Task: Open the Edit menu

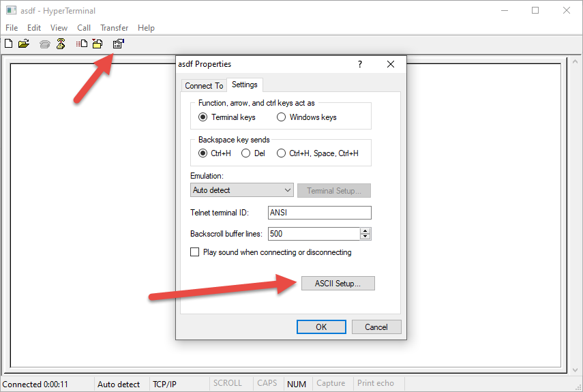Action: (34, 28)
